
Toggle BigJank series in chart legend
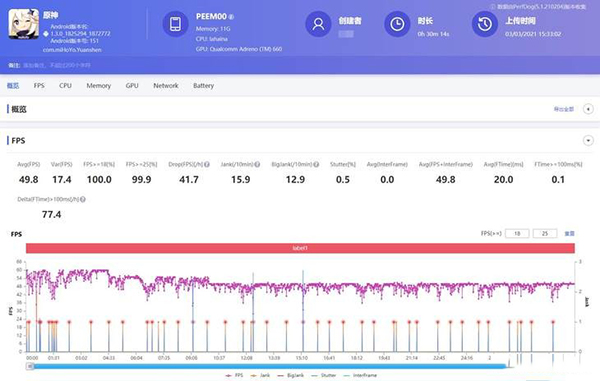pyautogui.click(x=290, y=375)
